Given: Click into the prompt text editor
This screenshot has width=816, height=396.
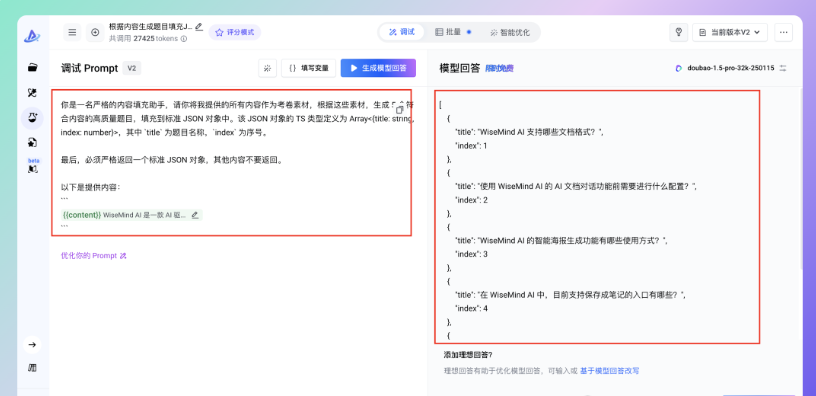Looking at the screenshot, I should click(x=232, y=162).
